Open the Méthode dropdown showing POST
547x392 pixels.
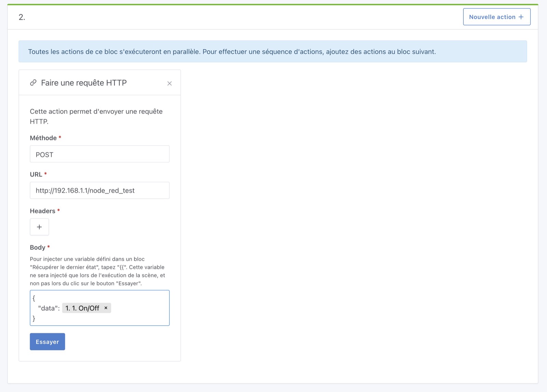click(99, 154)
